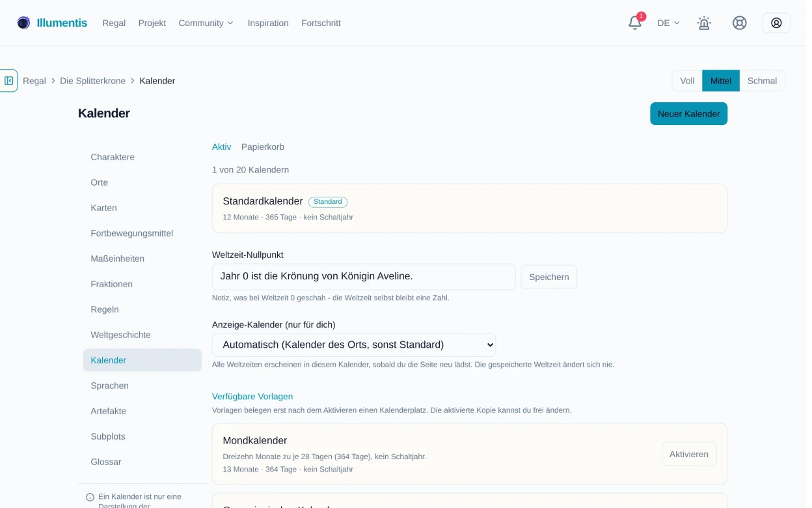Save the Weltzeit-Nullpunkt note with Speichern
The width and height of the screenshot is (812, 508).
548,277
